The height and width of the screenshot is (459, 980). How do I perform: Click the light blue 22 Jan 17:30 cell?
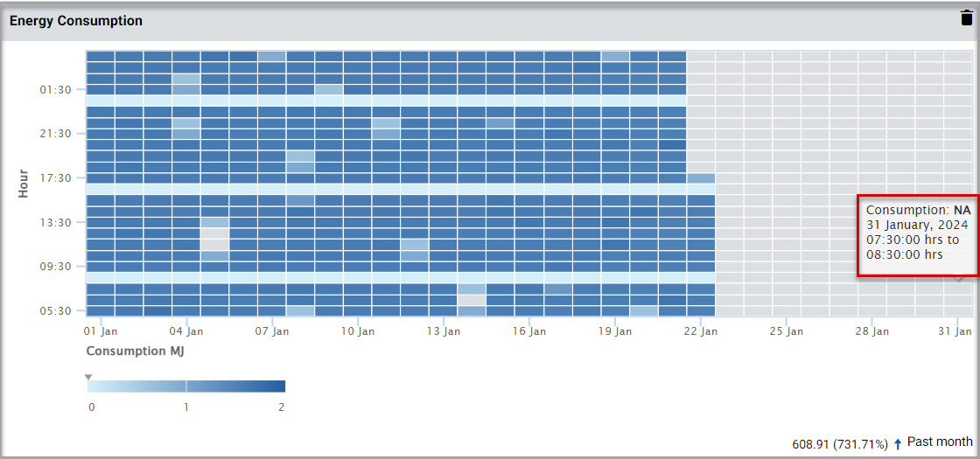[x=701, y=178]
